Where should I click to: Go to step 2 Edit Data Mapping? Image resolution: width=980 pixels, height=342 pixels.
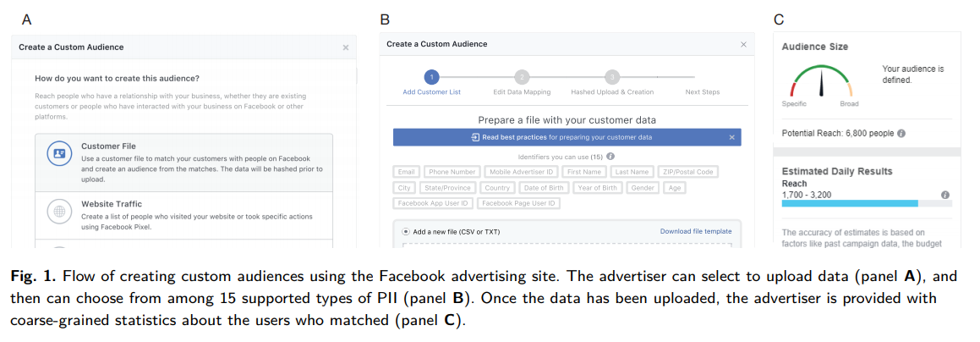point(522,78)
